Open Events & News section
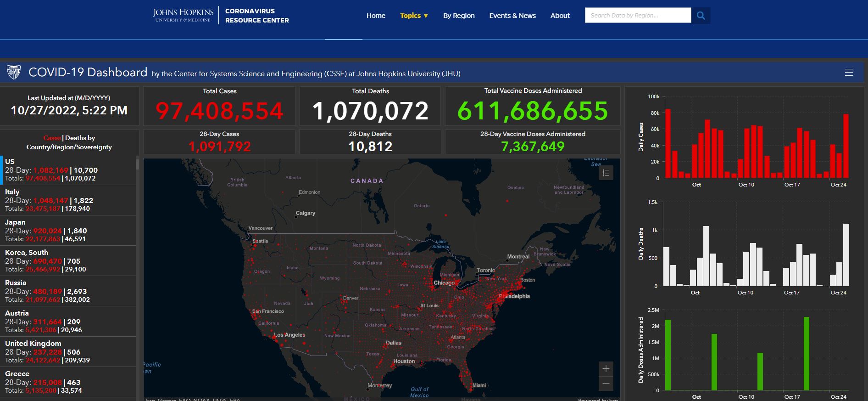The width and height of the screenshot is (868, 401). pos(512,16)
